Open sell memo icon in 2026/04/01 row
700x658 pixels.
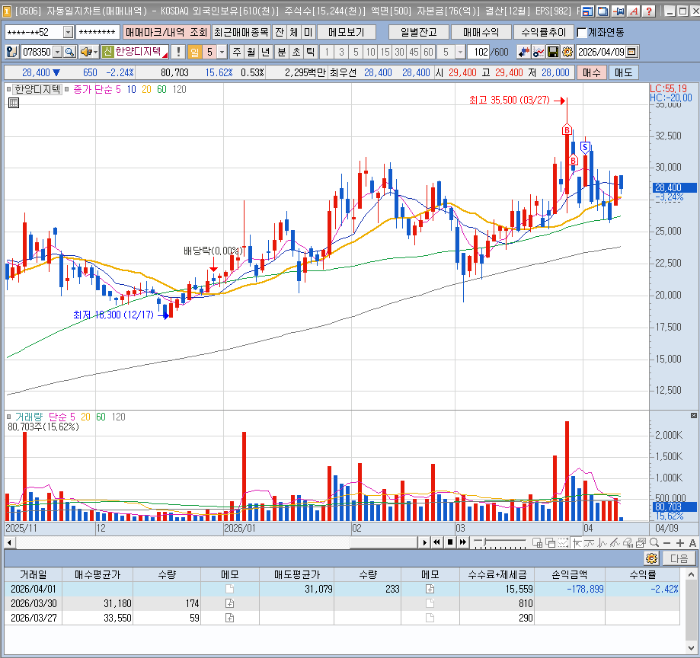pyautogui.click(x=430, y=589)
